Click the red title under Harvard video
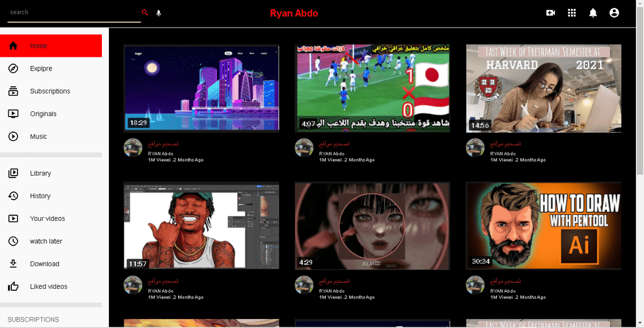Screen dimensions: 644x328 click(x=505, y=144)
